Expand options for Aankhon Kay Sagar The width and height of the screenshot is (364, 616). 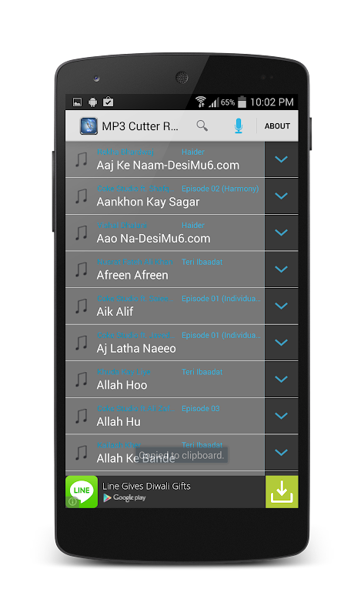tap(281, 196)
